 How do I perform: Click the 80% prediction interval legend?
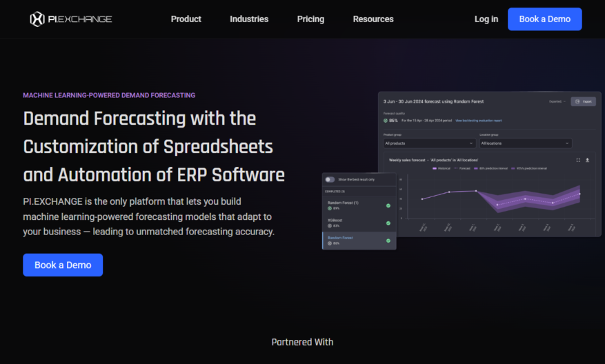(490, 168)
